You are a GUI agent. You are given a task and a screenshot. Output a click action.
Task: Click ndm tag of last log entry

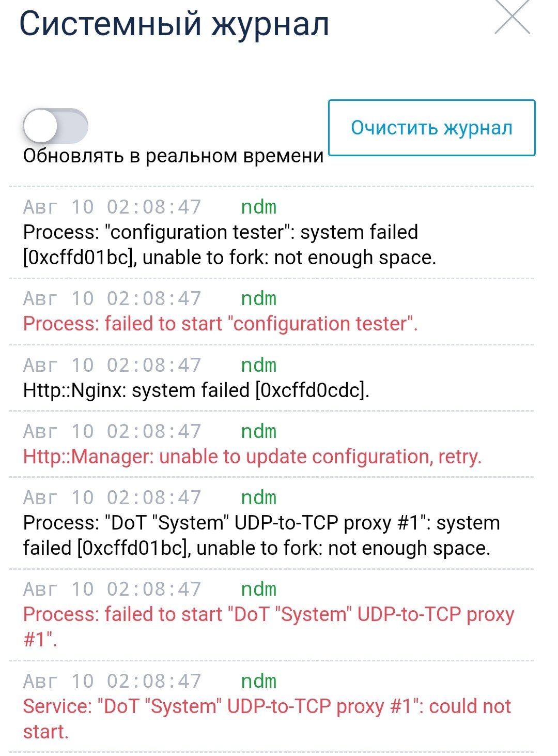pyautogui.click(x=259, y=681)
